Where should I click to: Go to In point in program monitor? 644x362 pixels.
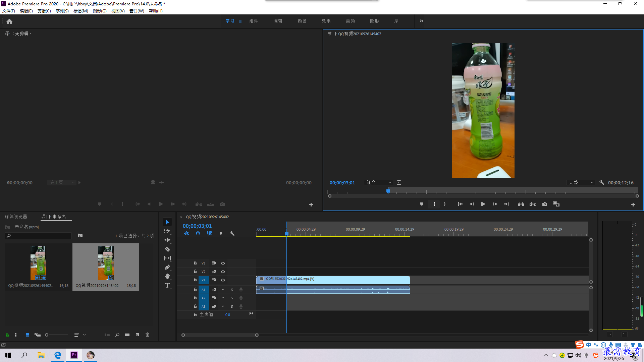point(460,204)
